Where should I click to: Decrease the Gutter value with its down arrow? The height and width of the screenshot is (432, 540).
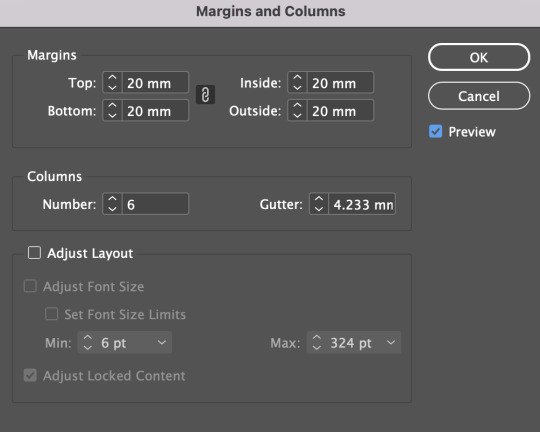click(x=319, y=209)
